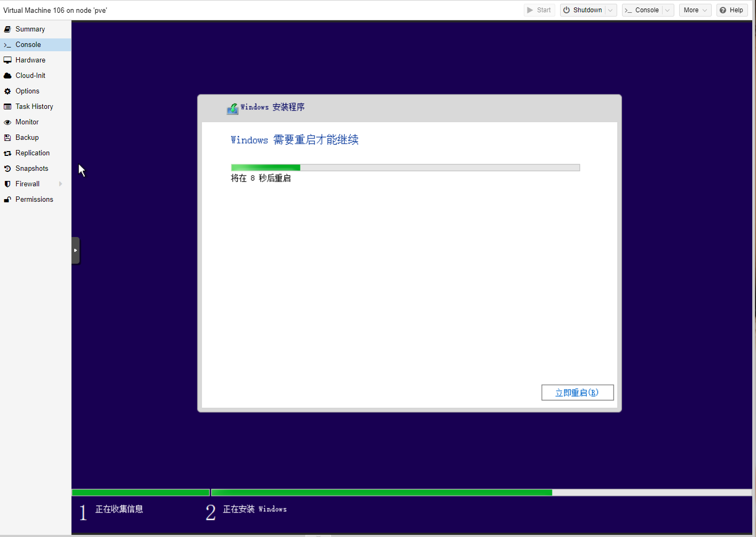Open the noVNC side control panel handle
The image size is (756, 537).
pos(75,250)
